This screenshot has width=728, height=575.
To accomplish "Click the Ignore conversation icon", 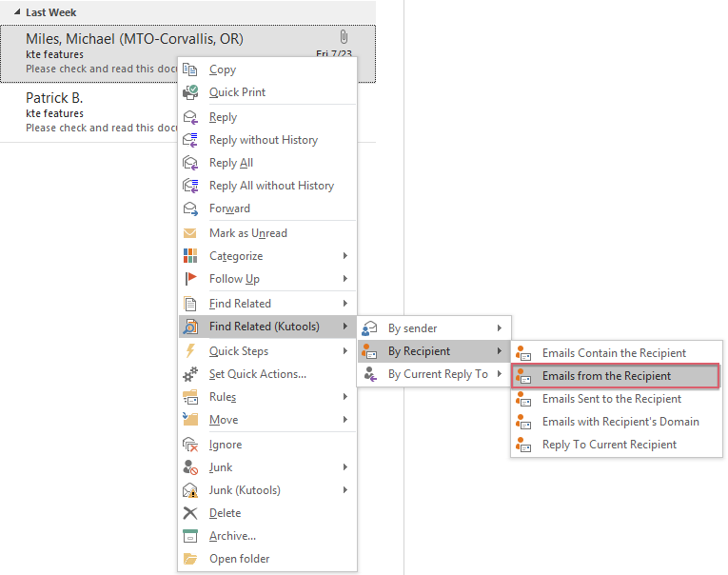I will (190, 445).
